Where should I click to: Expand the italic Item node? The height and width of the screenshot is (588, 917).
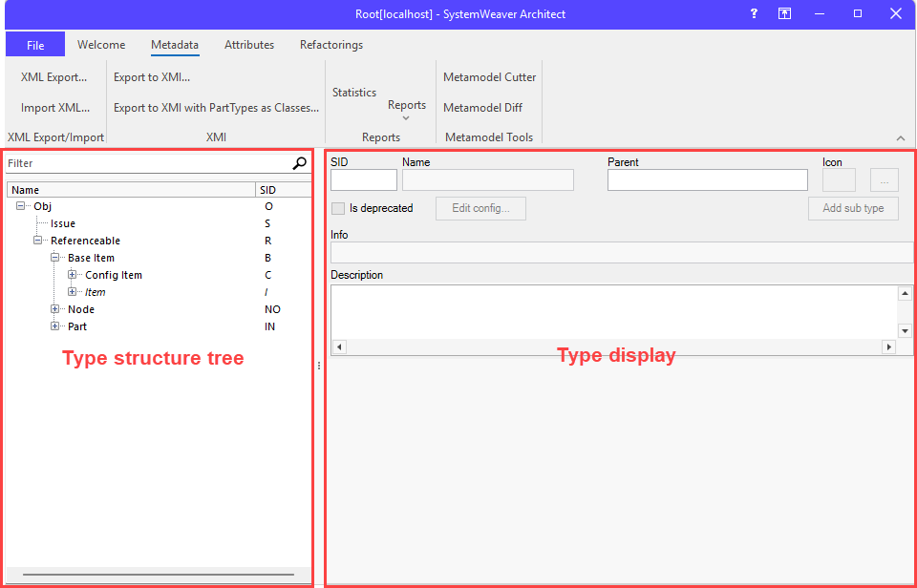(72, 292)
